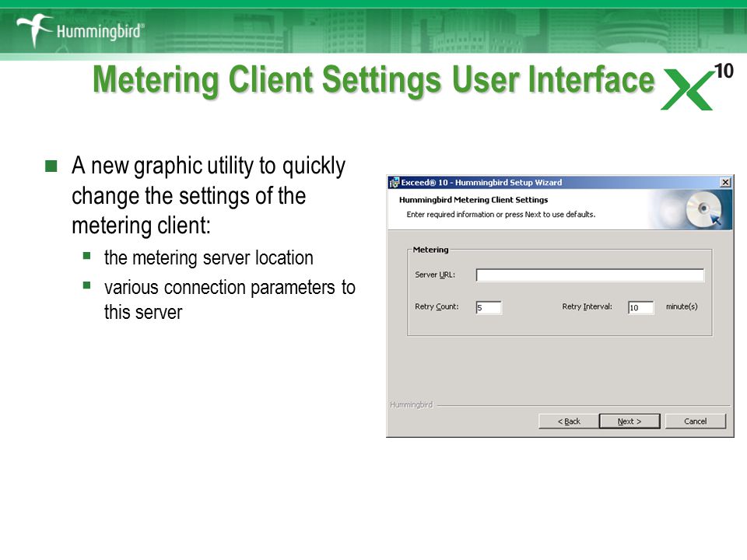The image size is (747, 560).
Task: Click the 'Enter required information' instruction text
Action: pyautogui.click(x=500, y=215)
